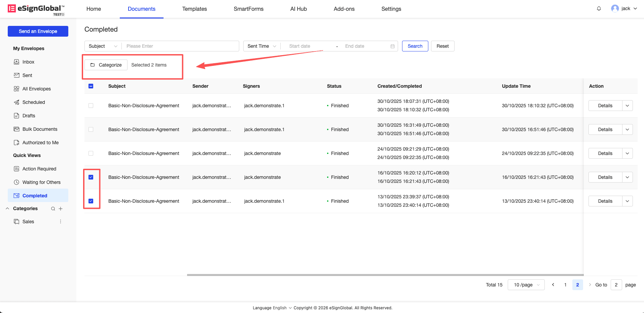
Task: Click the Inbox icon in sidebar
Action: tap(16, 62)
